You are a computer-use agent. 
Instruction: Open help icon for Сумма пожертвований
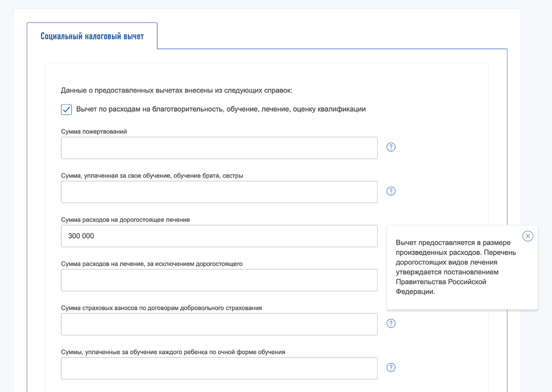391,147
